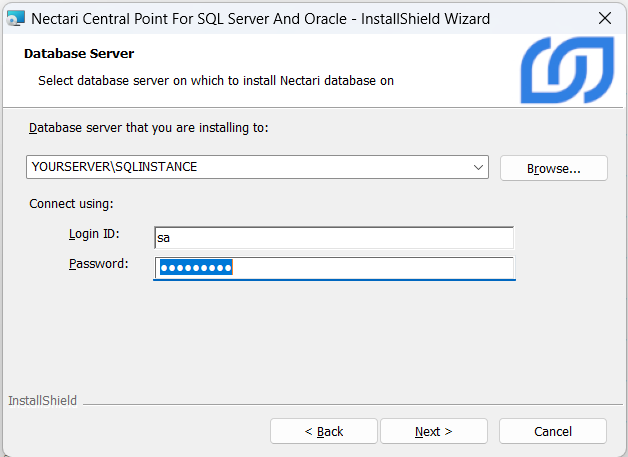Click the InstallShield branding text
628x457 pixels.
coord(42,401)
